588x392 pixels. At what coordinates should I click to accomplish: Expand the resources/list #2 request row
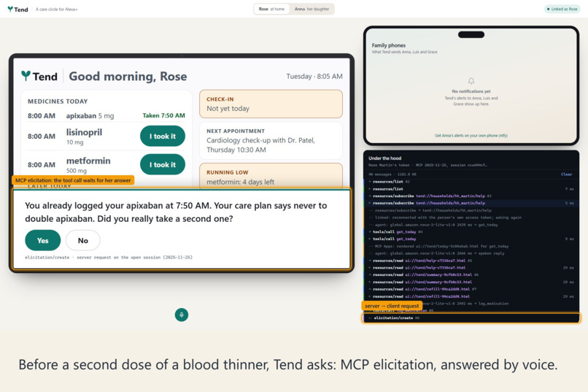pos(471,182)
